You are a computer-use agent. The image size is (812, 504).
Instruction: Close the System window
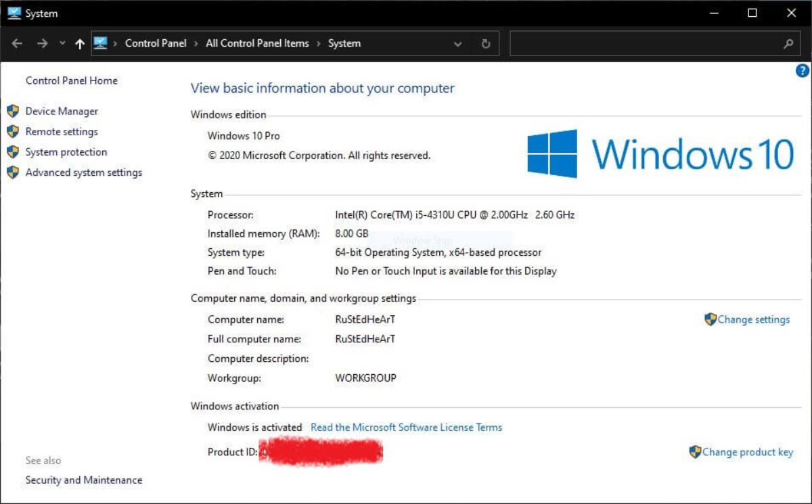click(792, 13)
